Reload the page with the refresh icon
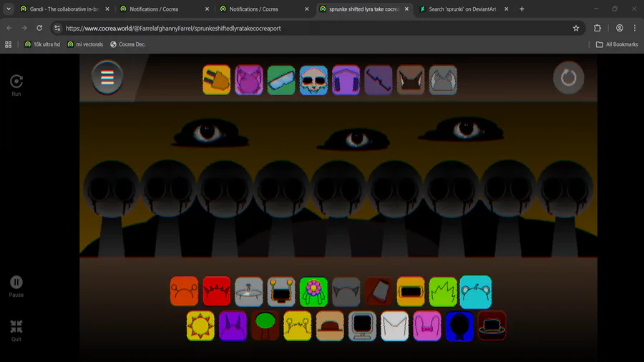This screenshot has width=644, height=362. (39, 28)
